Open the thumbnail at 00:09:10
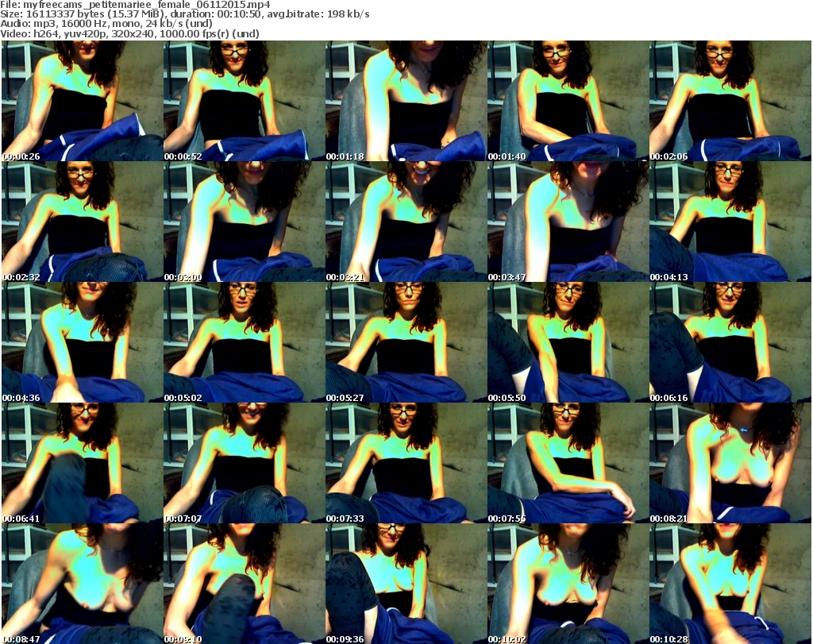Viewport: 813px width, 644px height. point(245,584)
